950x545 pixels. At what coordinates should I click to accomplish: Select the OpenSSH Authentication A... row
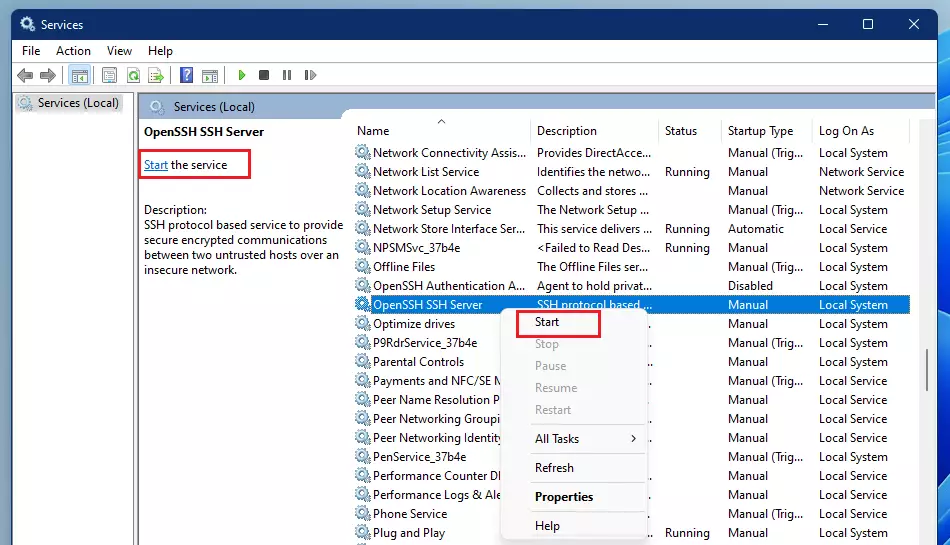point(631,286)
